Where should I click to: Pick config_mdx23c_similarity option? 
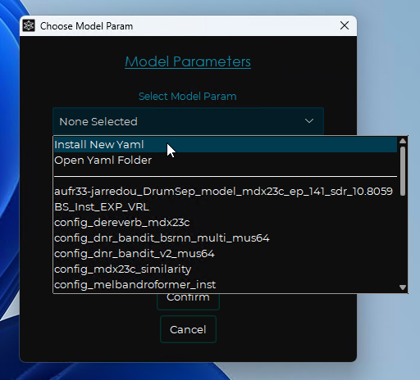[225, 269]
